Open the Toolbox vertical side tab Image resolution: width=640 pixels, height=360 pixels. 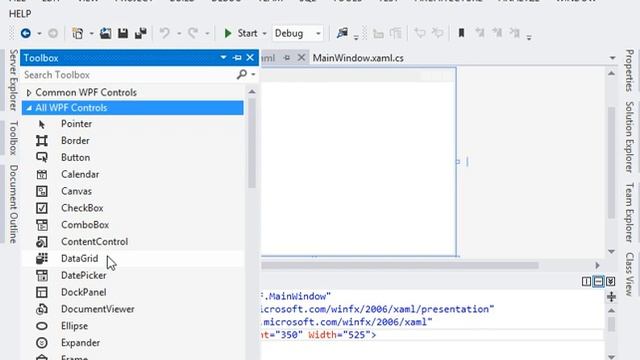[x=13, y=138]
